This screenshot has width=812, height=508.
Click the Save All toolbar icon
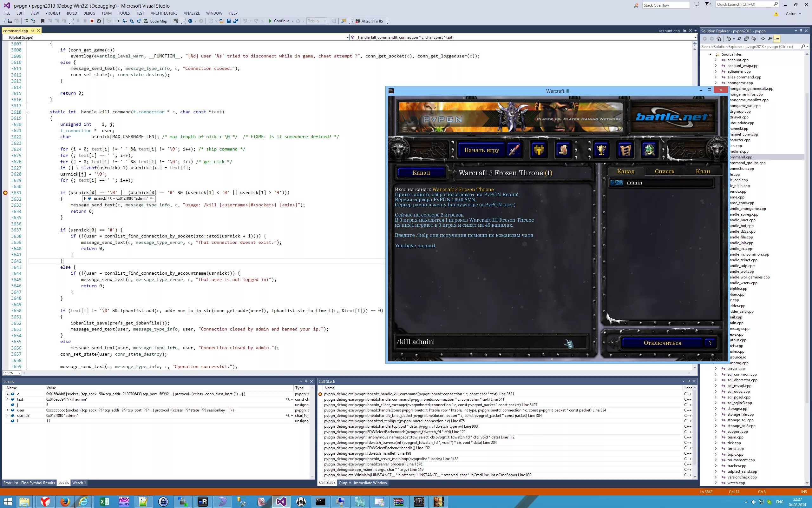(236, 21)
